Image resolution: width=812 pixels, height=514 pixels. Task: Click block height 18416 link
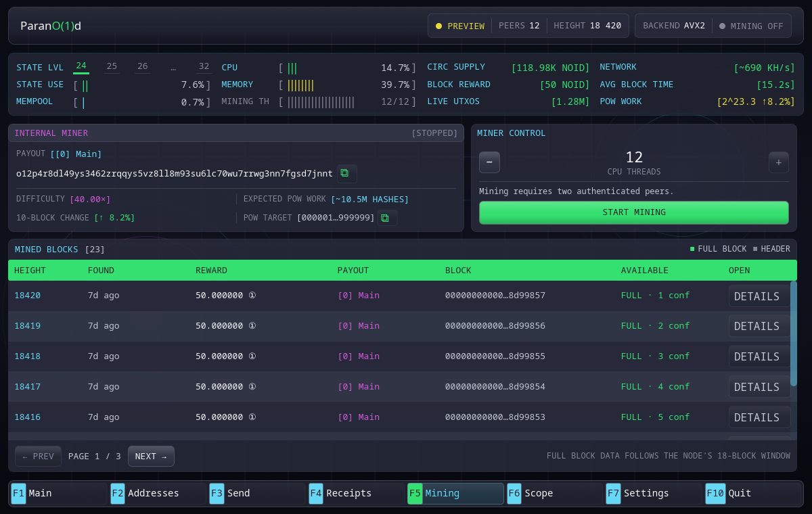coord(28,417)
